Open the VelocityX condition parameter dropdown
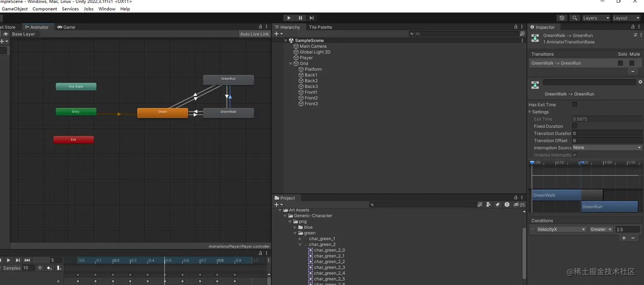This screenshot has height=285, width=644. pos(561,230)
